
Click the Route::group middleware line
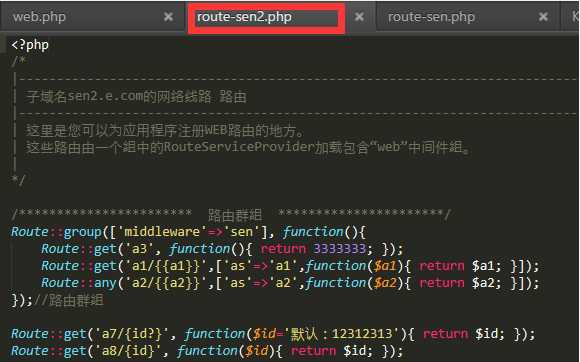click(x=188, y=232)
